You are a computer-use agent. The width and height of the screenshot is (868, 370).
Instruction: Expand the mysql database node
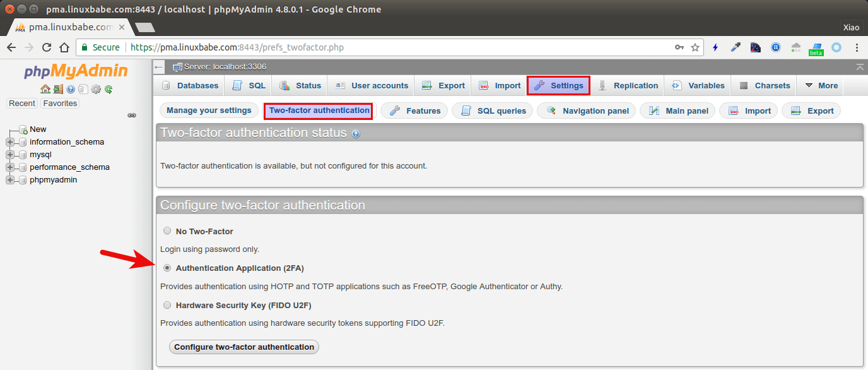(10, 155)
